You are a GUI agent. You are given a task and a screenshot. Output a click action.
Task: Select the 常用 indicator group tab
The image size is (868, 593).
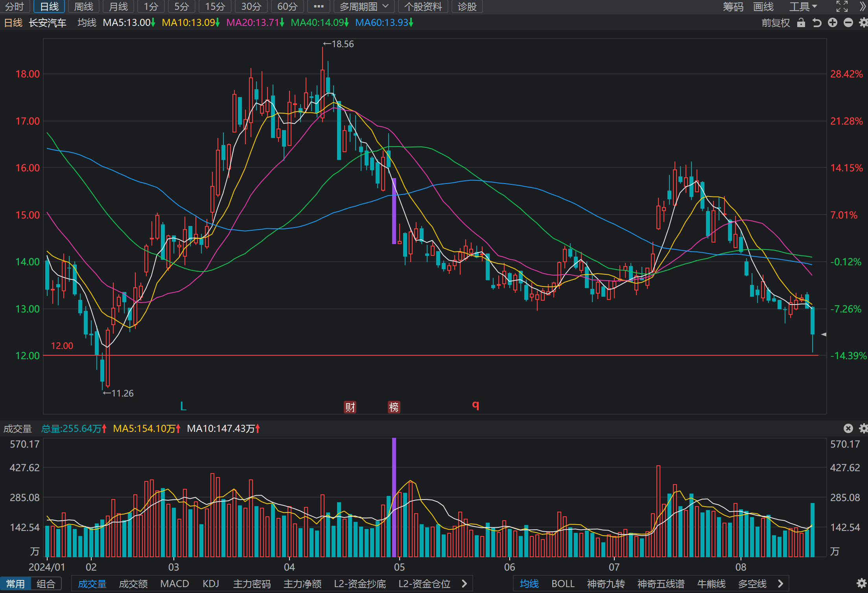coord(15,584)
